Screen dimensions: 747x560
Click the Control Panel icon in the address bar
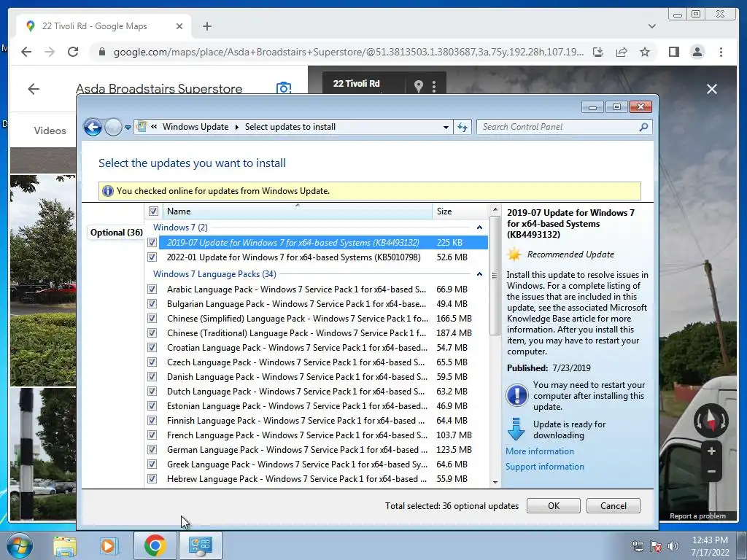(142, 127)
